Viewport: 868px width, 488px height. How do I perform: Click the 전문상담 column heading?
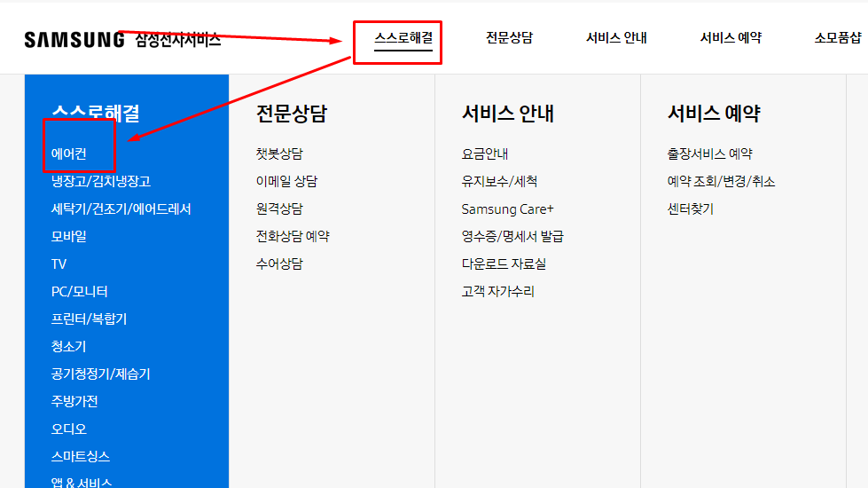pyautogui.click(x=291, y=113)
